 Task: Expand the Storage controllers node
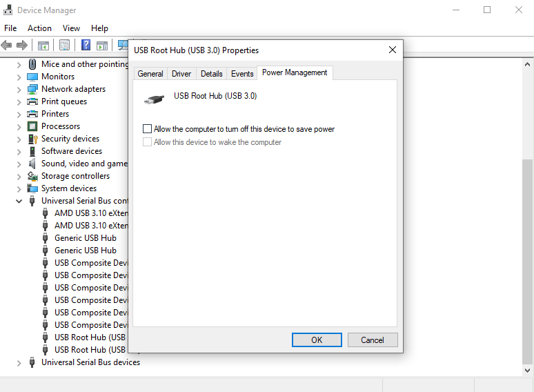19,177
